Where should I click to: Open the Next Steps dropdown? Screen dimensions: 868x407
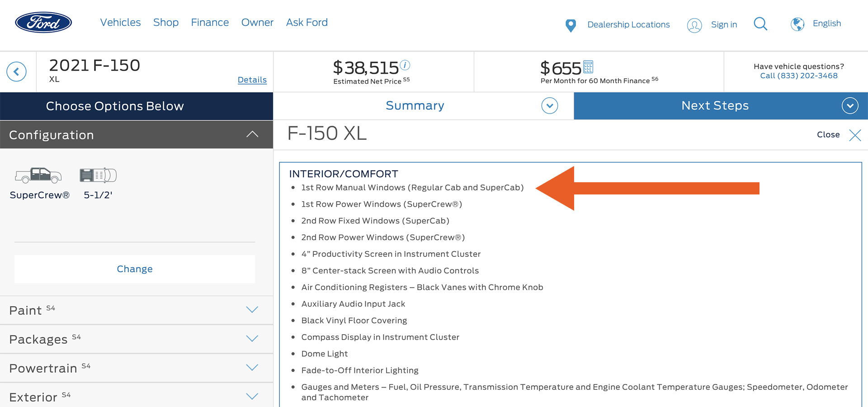coord(849,106)
